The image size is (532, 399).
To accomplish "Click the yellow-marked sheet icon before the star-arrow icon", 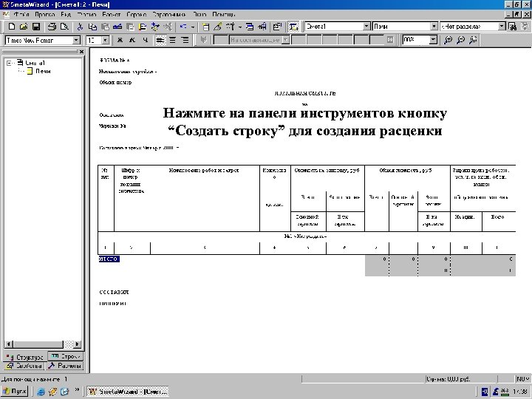I will pyautogui.click(x=143, y=27).
